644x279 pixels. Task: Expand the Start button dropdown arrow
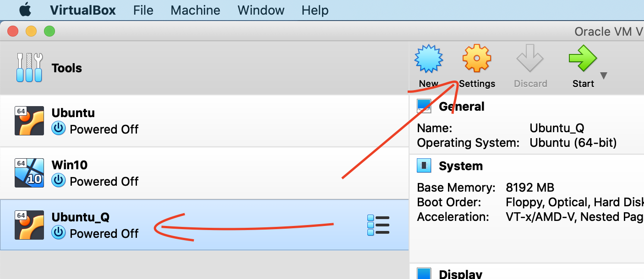(604, 76)
